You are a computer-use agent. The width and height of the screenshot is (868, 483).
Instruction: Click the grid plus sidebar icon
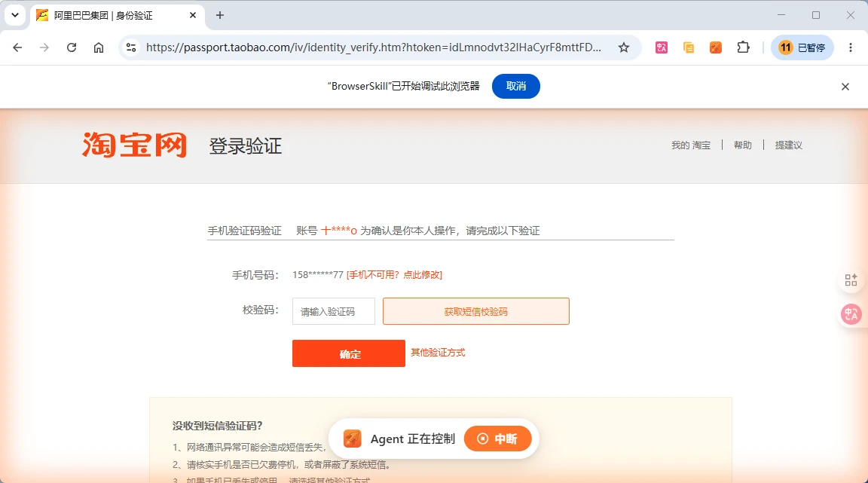pos(851,280)
